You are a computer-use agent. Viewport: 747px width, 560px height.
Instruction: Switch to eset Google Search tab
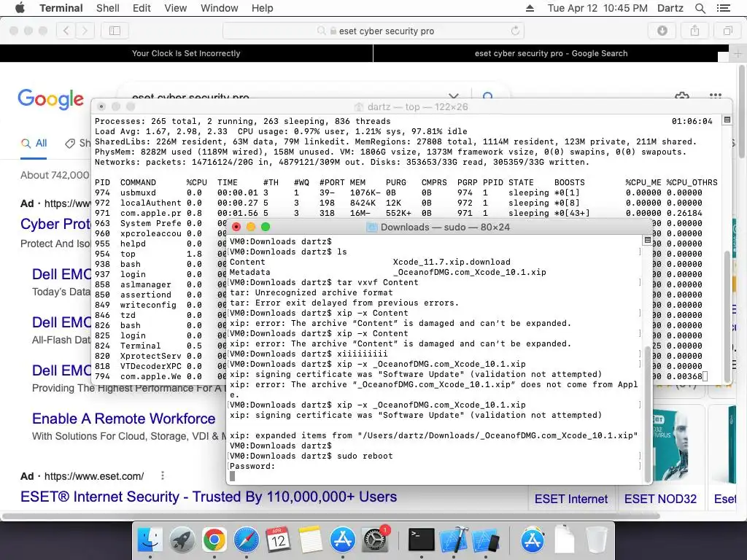coord(551,53)
